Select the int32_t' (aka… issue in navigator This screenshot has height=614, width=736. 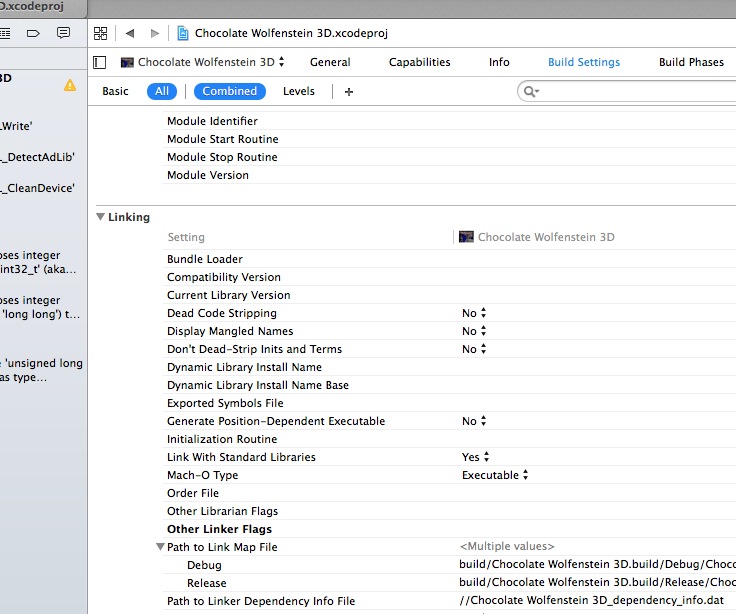(38, 262)
